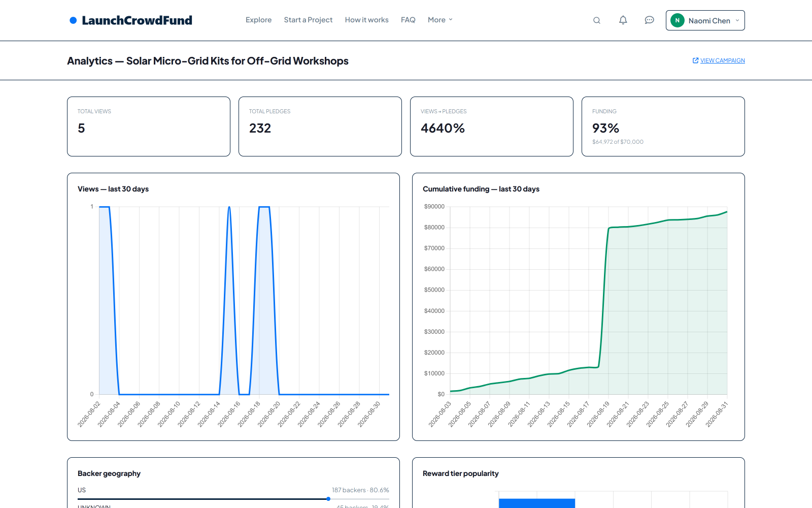Click the LaunchCrowdFund logo
812x508 pixels.
point(131,20)
